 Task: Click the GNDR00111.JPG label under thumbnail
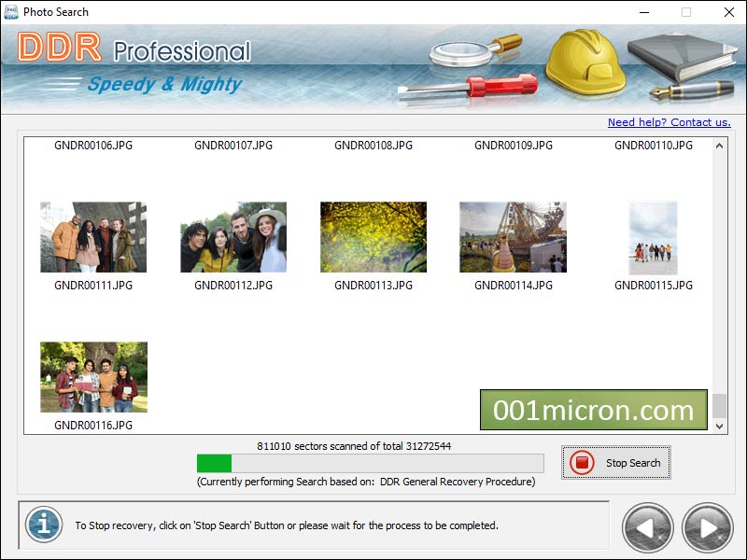pos(93,286)
